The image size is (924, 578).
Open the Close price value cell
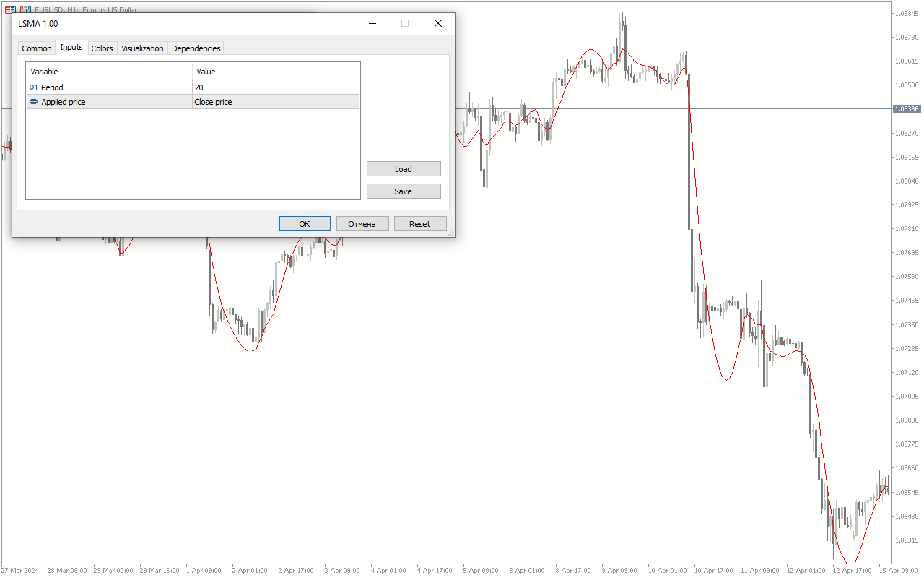(276, 102)
